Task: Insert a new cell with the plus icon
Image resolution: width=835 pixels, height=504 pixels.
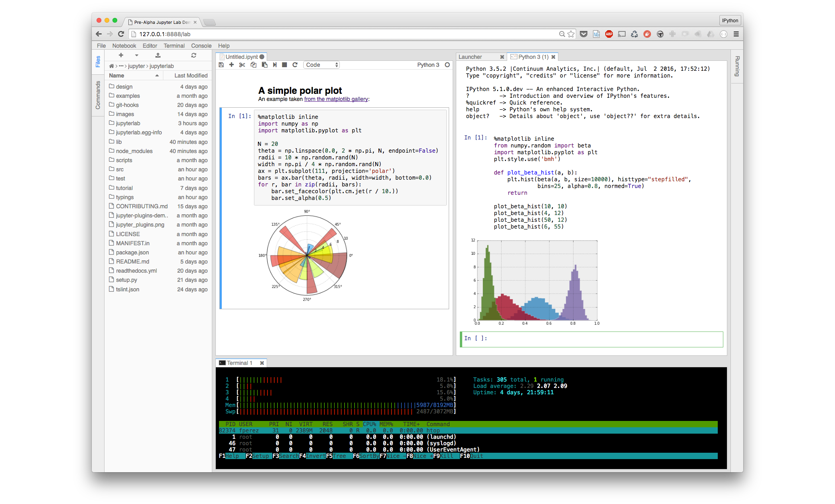Action: click(231, 65)
